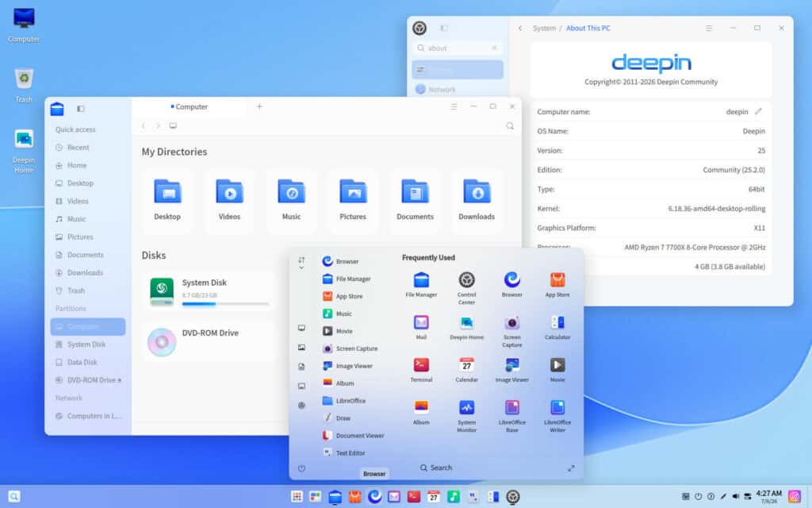The height and width of the screenshot is (508, 812).
Task: Open Control Center from the taskbar
Action: [513, 497]
